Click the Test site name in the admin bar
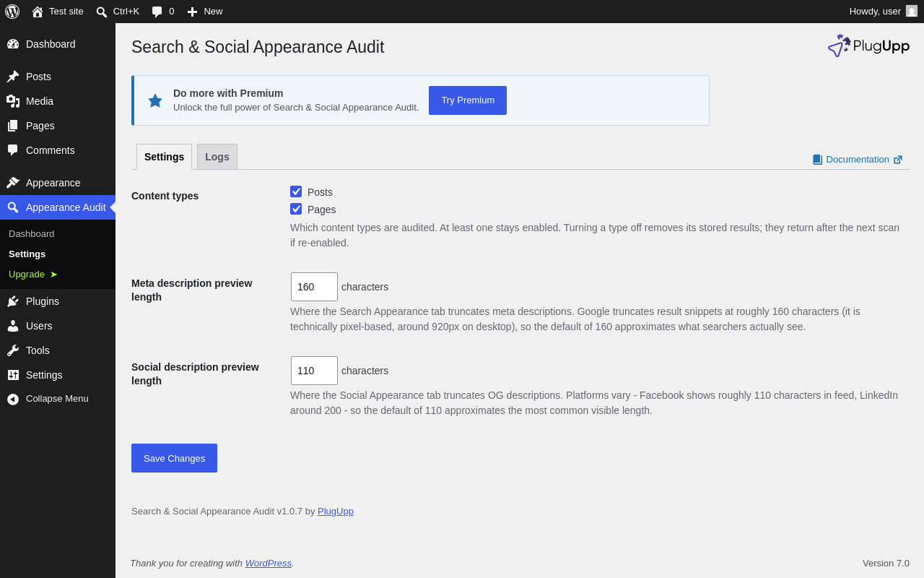This screenshot has width=924, height=578. point(66,12)
